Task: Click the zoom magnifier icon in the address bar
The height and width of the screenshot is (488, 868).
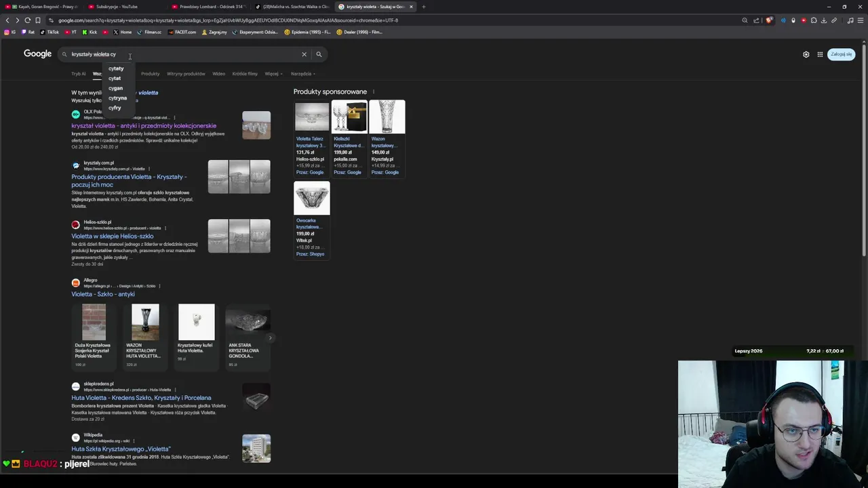Action: tap(745, 20)
